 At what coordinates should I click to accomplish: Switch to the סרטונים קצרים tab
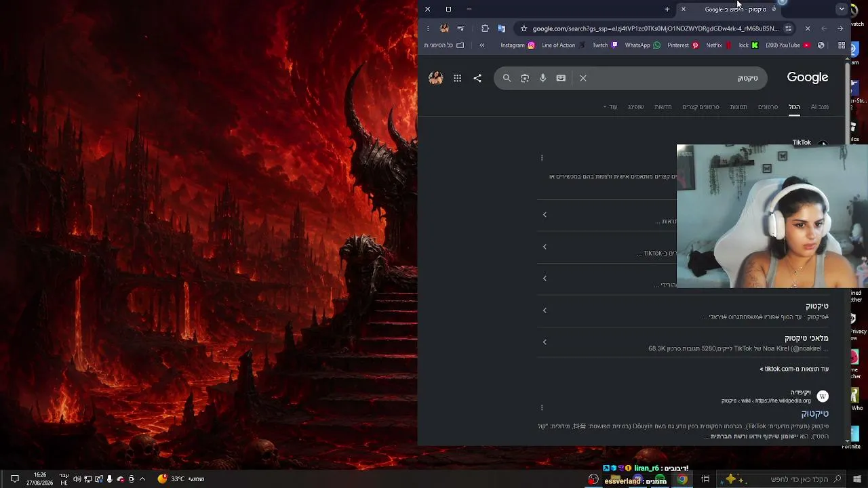701,106
